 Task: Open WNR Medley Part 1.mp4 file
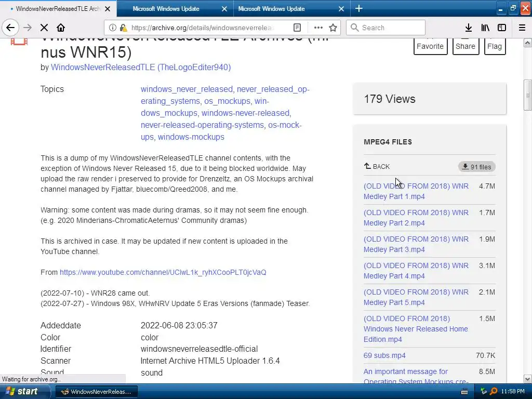pyautogui.click(x=416, y=191)
